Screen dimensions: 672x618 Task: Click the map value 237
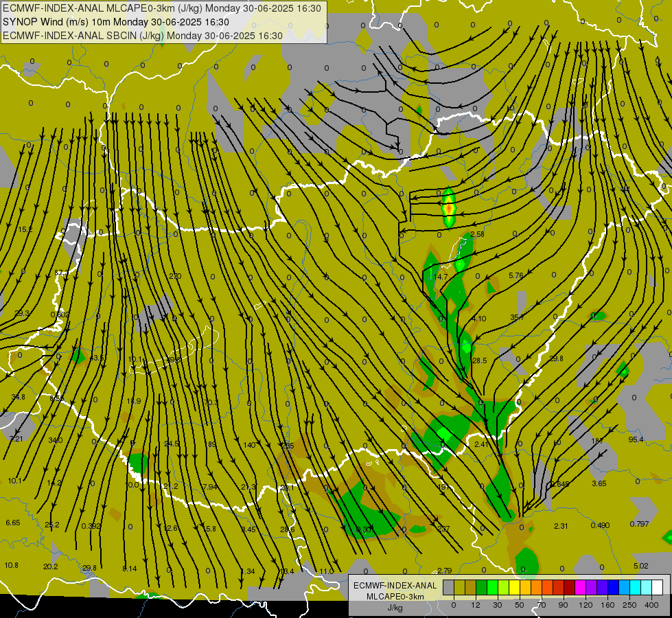tap(443, 529)
